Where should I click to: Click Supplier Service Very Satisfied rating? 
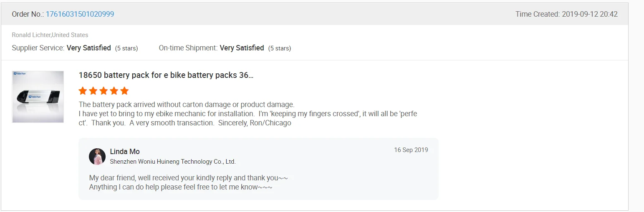(x=89, y=48)
